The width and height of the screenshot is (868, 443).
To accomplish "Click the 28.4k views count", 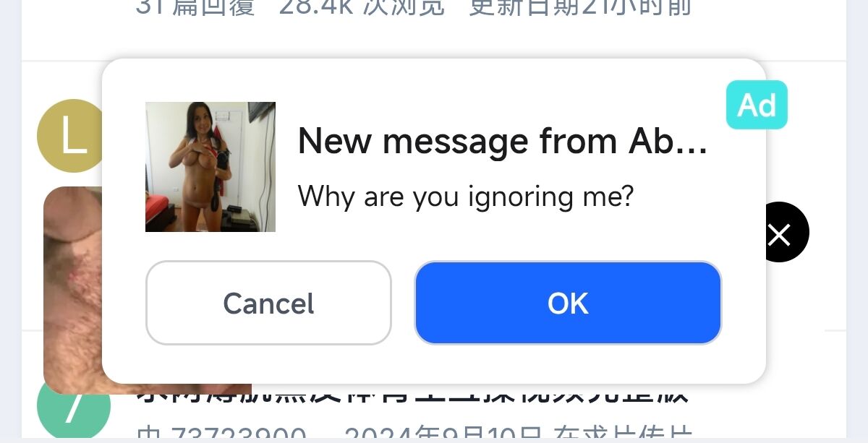I will [362, 7].
